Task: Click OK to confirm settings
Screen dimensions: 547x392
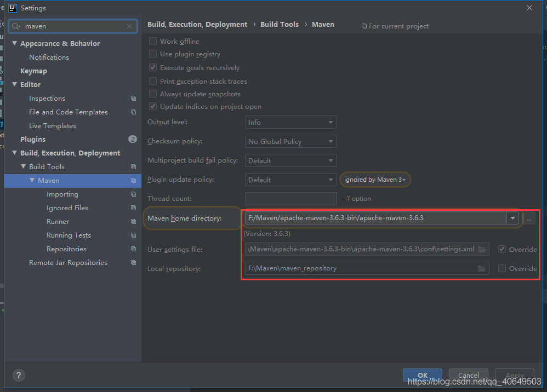Action: [x=423, y=375]
